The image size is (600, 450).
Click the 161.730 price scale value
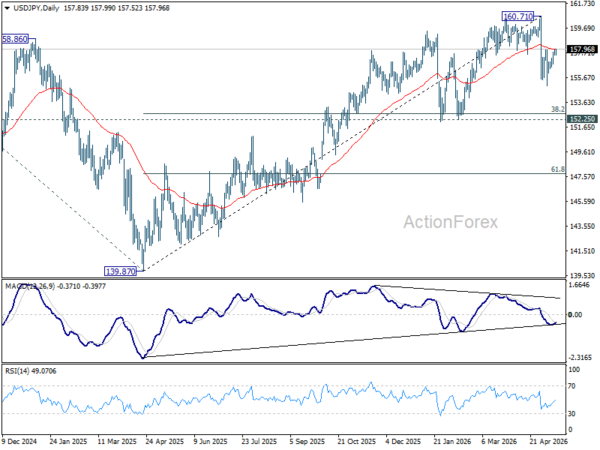[582, 3]
